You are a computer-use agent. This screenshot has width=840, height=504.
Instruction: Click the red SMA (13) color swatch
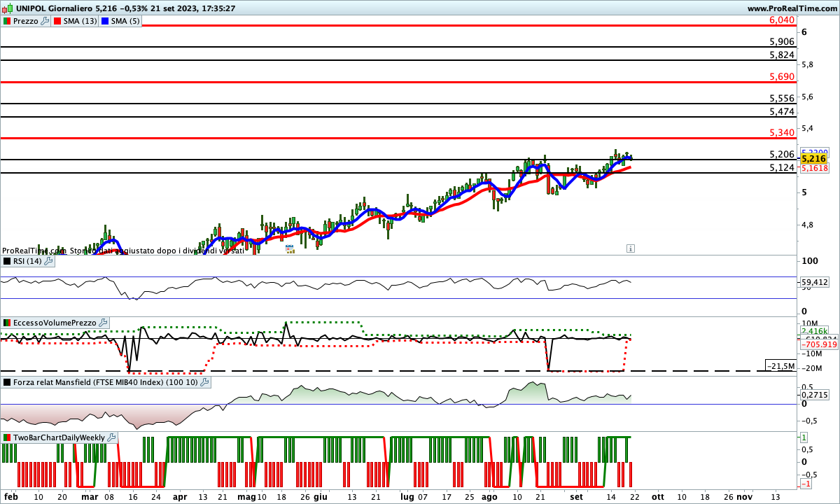[58, 21]
